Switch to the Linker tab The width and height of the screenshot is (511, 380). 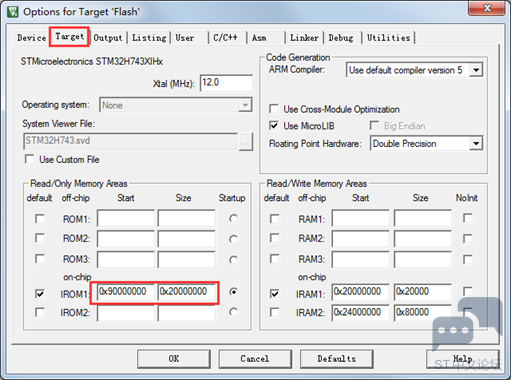click(304, 38)
